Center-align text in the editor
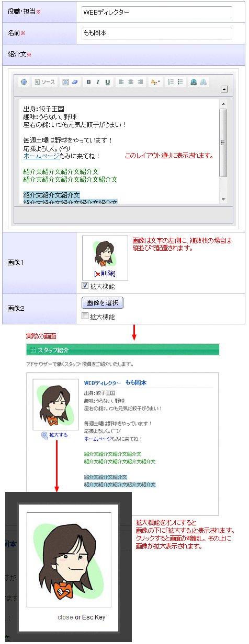The image size is (249, 644). (x=130, y=82)
